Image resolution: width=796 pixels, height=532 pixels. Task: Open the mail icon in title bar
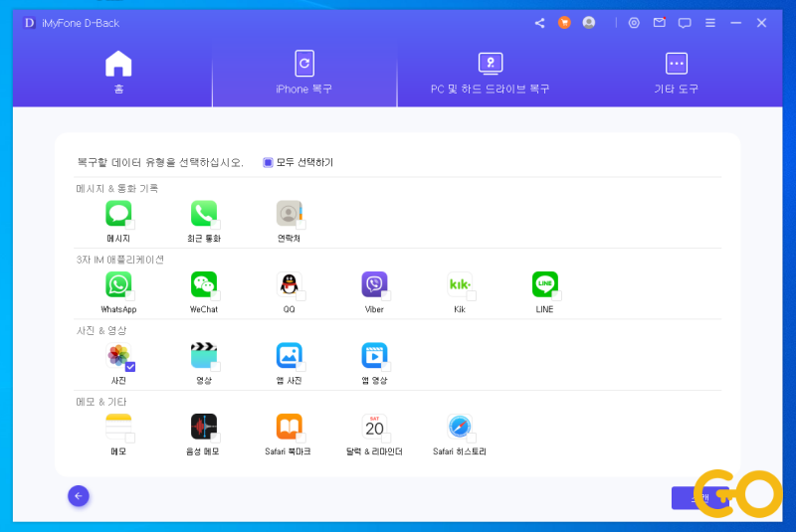pyautogui.click(x=659, y=22)
